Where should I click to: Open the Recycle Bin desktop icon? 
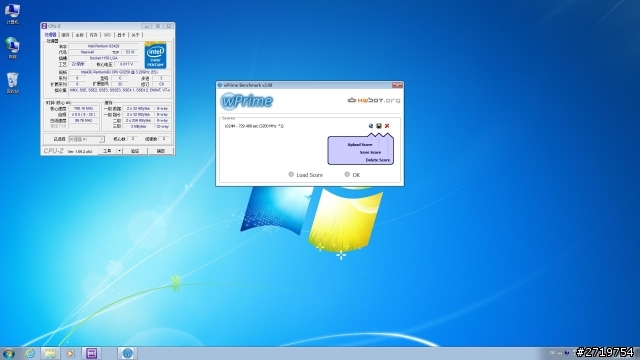12,83
